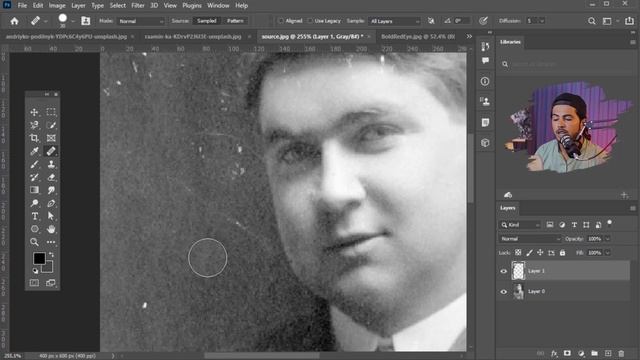Viewport: 640px width, 360px height.
Task: Select the Eyedropper tool
Action: (x=34, y=151)
